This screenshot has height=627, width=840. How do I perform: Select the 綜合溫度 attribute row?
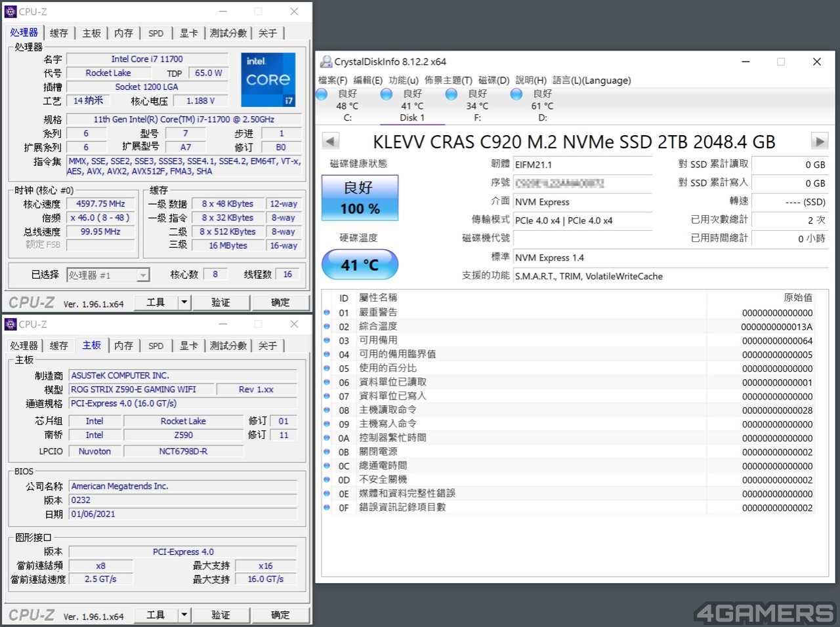point(568,326)
